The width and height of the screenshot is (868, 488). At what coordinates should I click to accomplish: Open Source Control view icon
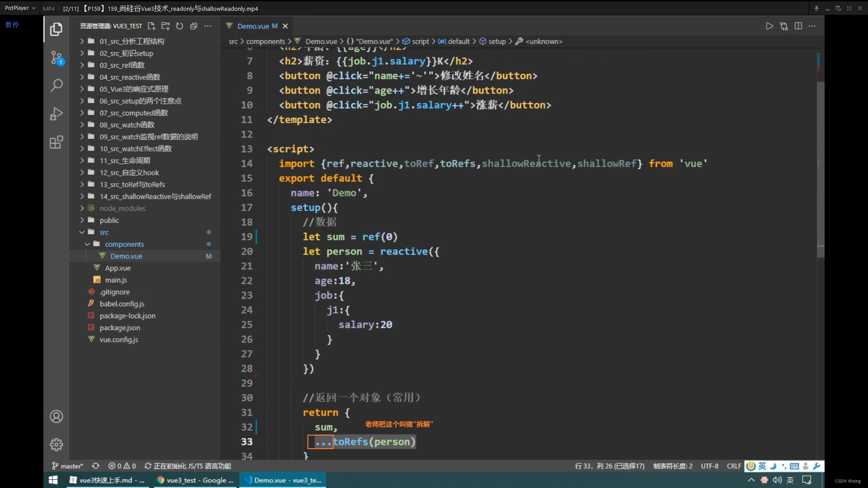click(56, 58)
